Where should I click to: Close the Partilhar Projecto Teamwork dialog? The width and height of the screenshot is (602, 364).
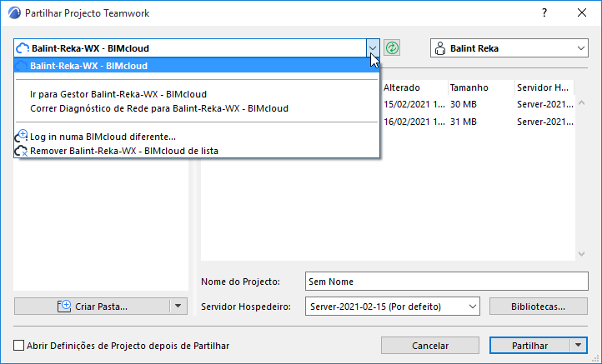[x=582, y=13]
